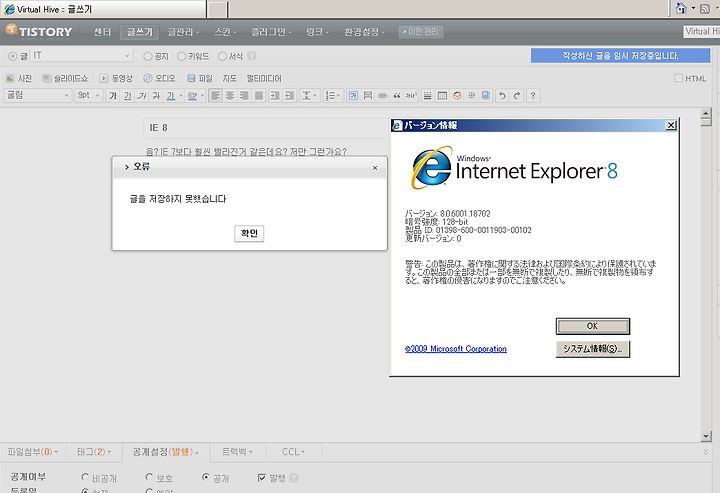Open the list style dropdown
720x493 pixels.
pyautogui.click(x=332, y=95)
